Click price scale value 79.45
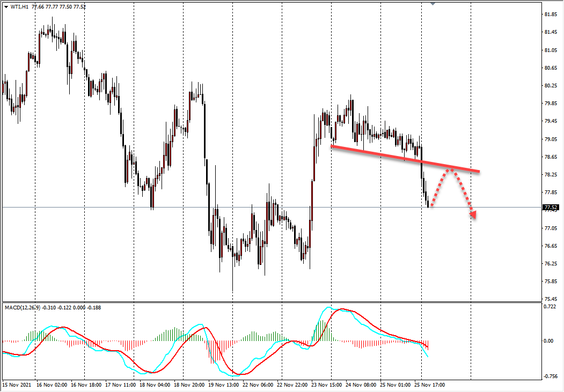The height and width of the screenshot is (392, 564). click(551, 121)
